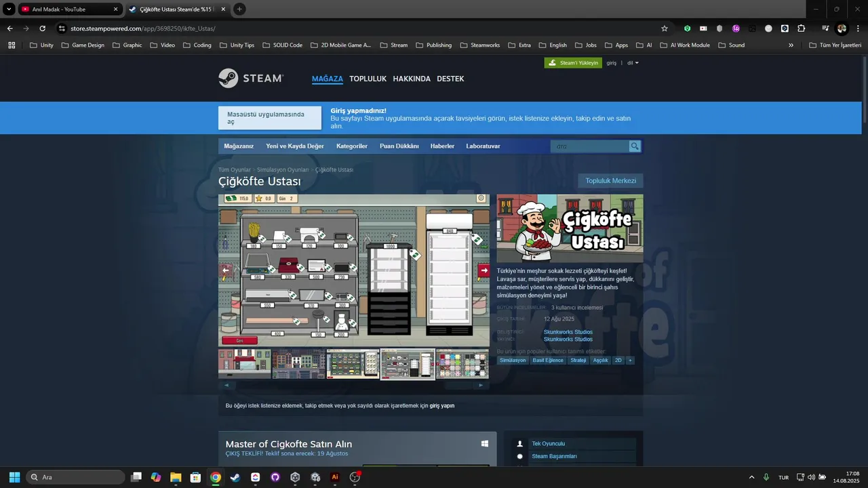Viewport: 868px width, 488px height.
Task: Open the Mağazanız store menu
Action: click(239, 146)
